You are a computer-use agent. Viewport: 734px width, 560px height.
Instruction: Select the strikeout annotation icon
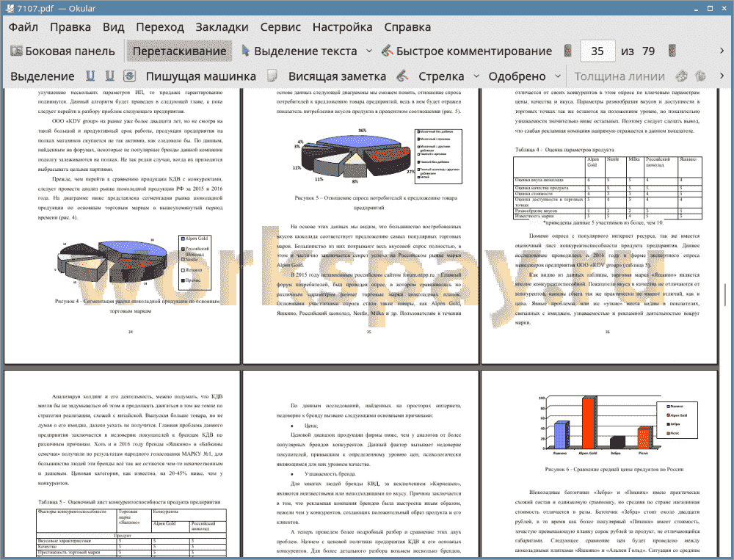coord(130,76)
